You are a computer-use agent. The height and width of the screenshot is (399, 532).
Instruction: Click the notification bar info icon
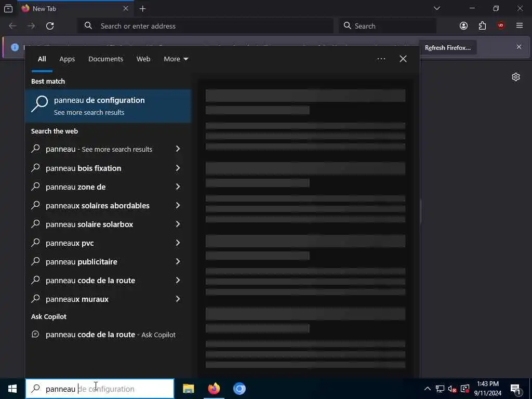(x=15, y=47)
